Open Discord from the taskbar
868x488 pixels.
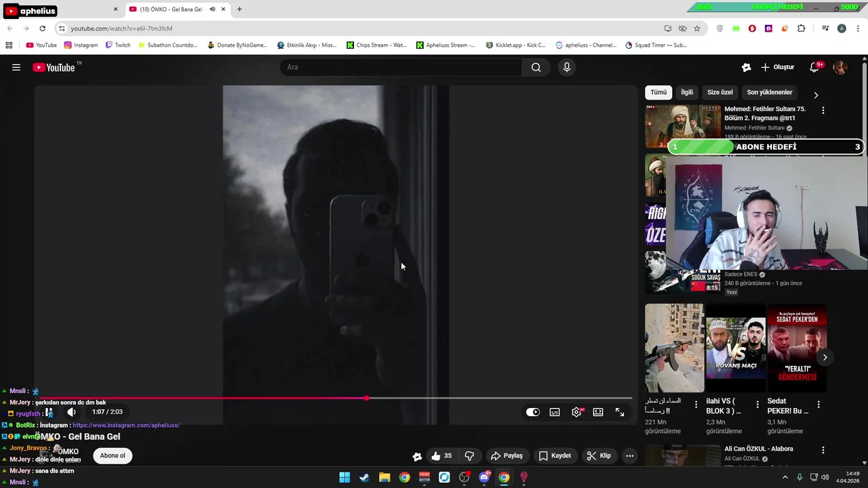click(484, 477)
